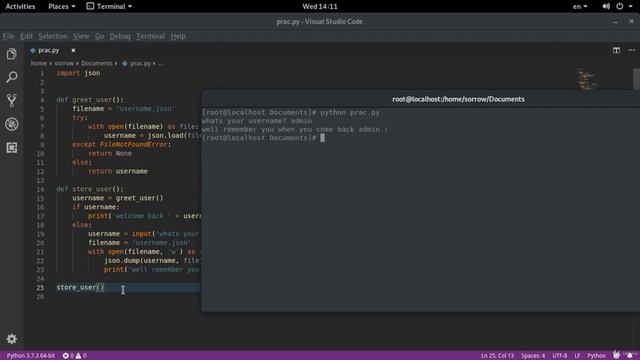The width and height of the screenshot is (640, 360).
Task: Expand the Places dropdown in top bar
Action: [x=62, y=6]
